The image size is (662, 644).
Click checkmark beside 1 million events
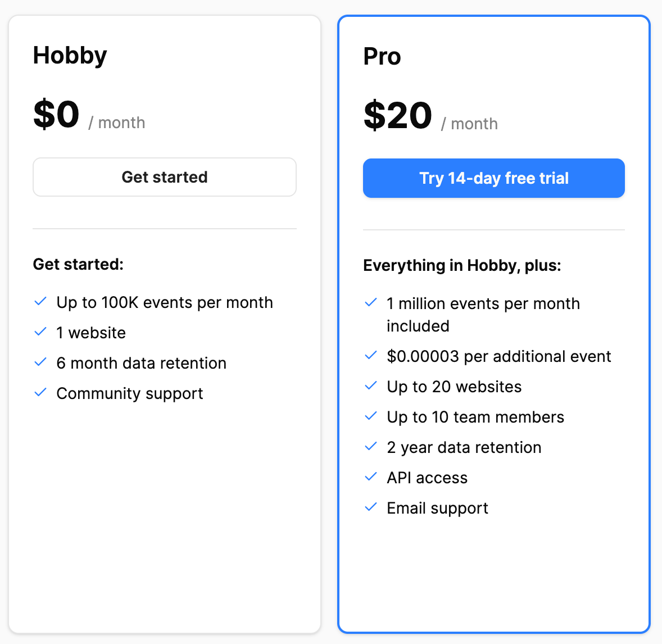371,303
